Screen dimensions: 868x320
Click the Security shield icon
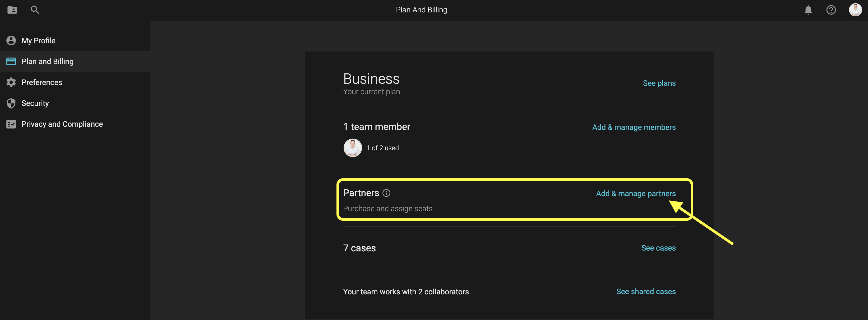pyautogui.click(x=11, y=103)
